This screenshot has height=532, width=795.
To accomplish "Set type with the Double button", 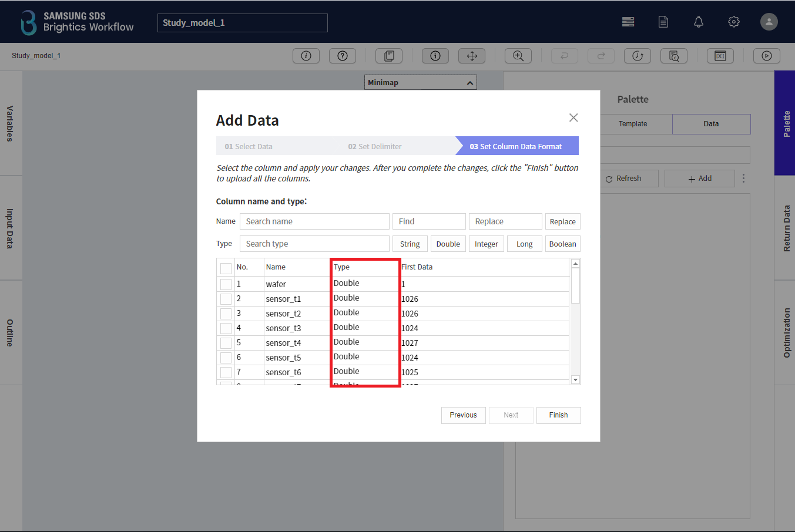I will click(448, 244).
